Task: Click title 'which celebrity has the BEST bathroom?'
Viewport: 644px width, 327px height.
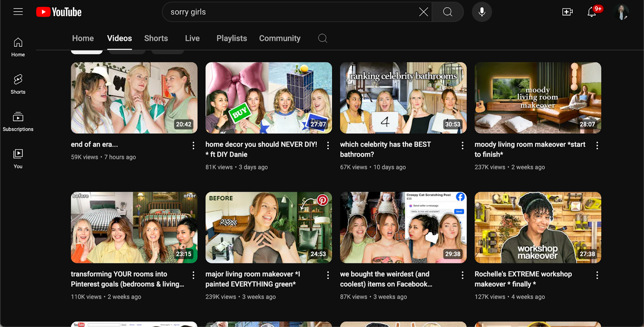Action: (385, 149)
